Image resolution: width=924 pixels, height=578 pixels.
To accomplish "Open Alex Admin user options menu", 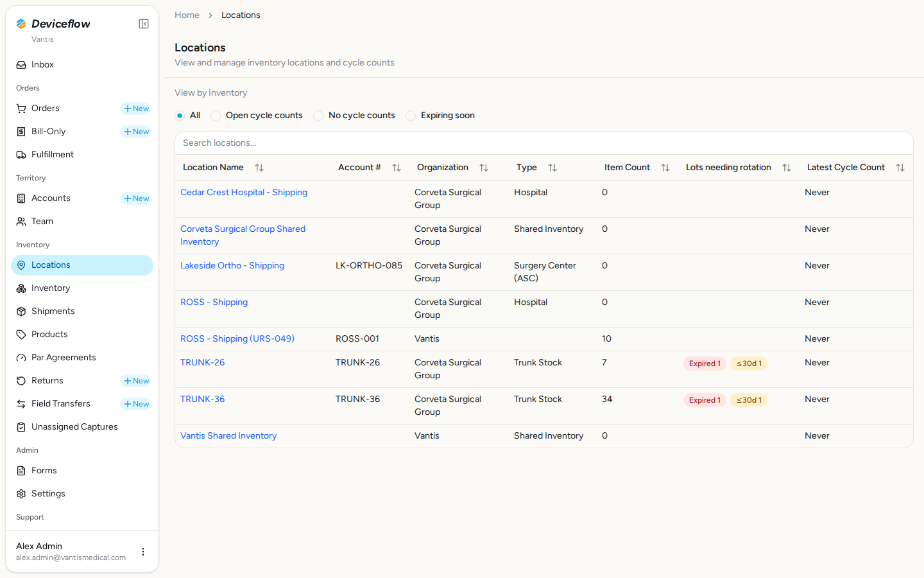I will pyautogui.click(x=143, y=552).
